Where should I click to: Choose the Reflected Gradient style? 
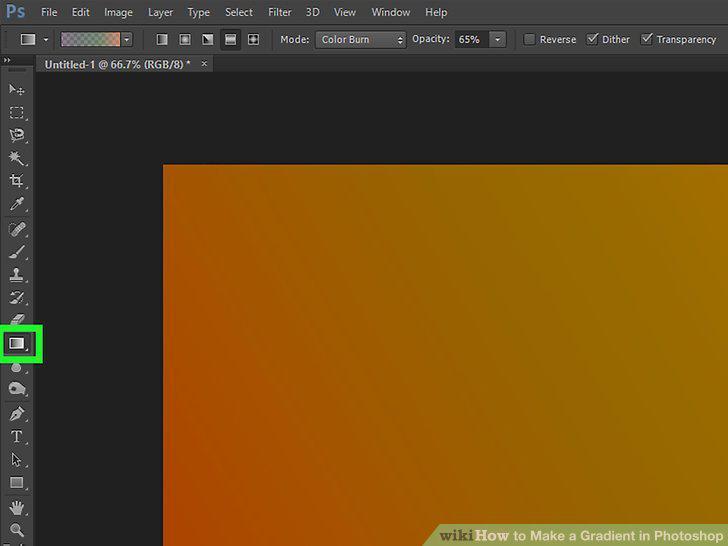coord(230,39)
